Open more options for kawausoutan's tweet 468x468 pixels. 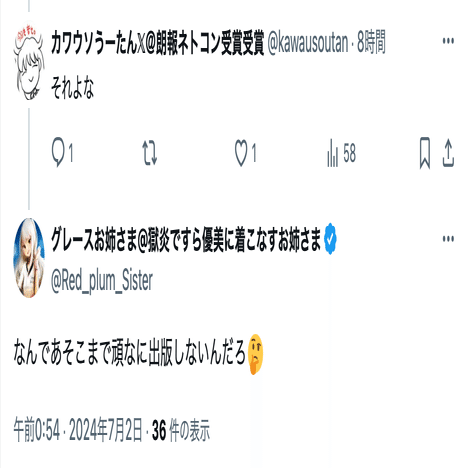point(448,41)
